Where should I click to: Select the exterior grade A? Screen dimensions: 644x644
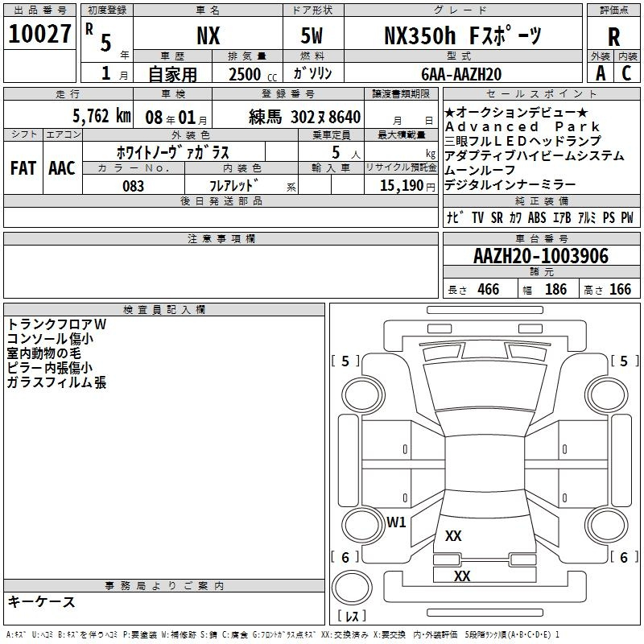(x=601, y=73)
